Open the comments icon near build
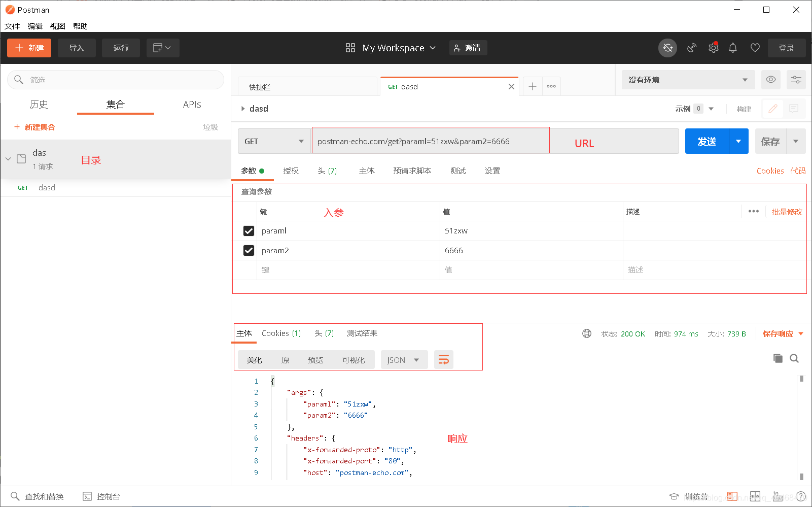812x507 pixels. point(794,109)
